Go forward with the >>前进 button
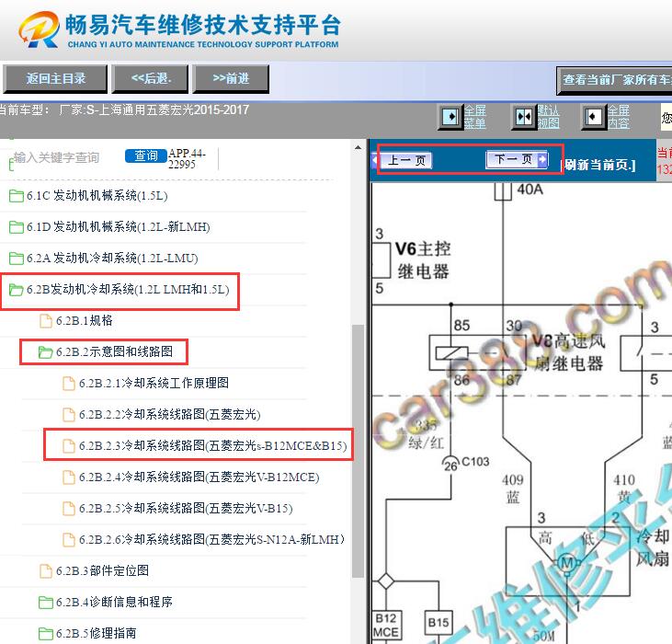Screen dimensions: 672x644 [x=231, y=79]
